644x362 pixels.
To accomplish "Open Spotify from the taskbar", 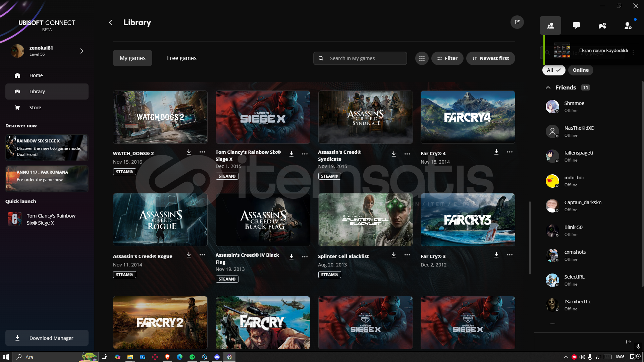I will (x=192, y=357).
